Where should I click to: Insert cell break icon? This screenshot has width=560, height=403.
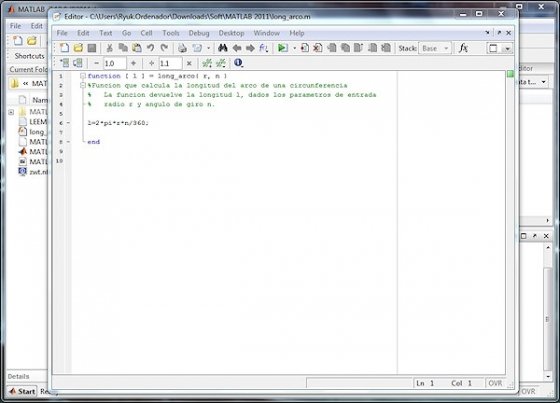coord(207,63)
